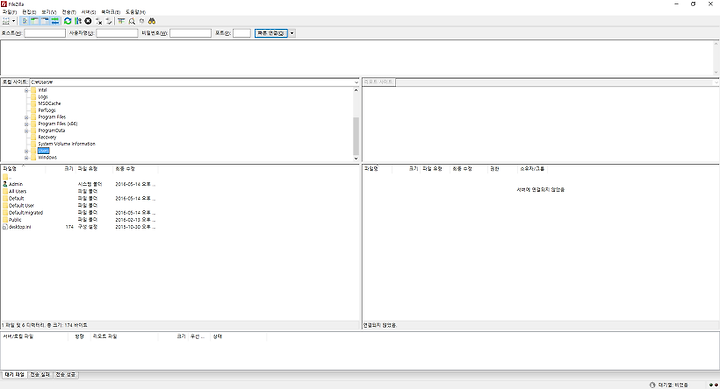
Task: Expand the Intel folder node
Action: coord(26,90)
